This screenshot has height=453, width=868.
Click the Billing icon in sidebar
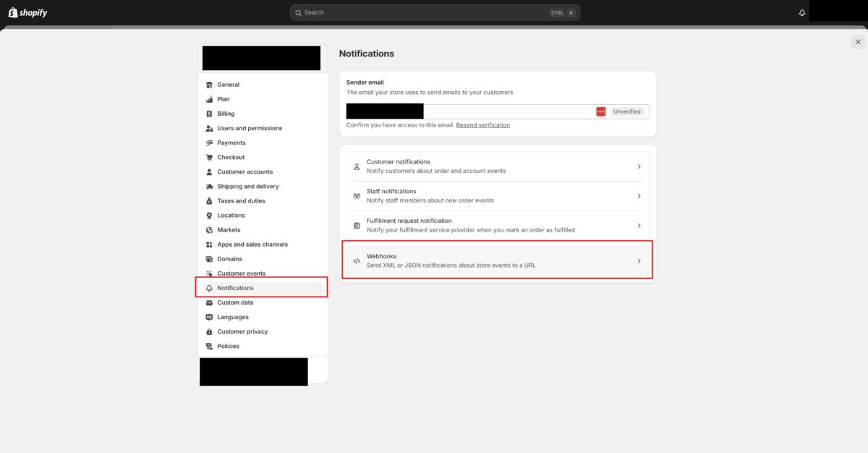pos(210,114)
